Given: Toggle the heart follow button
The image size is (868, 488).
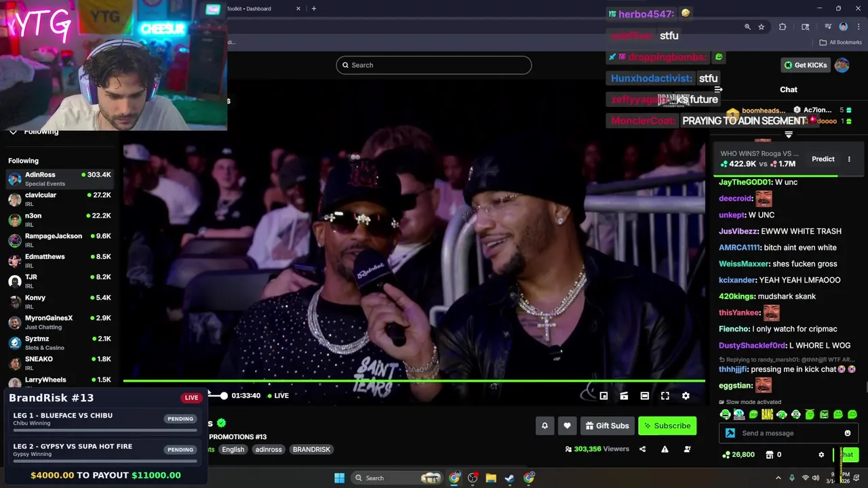Looking at the screenshot, I should [567, 426].
